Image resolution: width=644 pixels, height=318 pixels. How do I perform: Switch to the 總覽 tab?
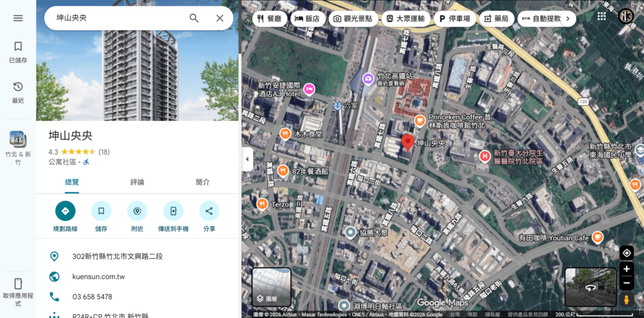pyautogui.click(x=72, y=182)
